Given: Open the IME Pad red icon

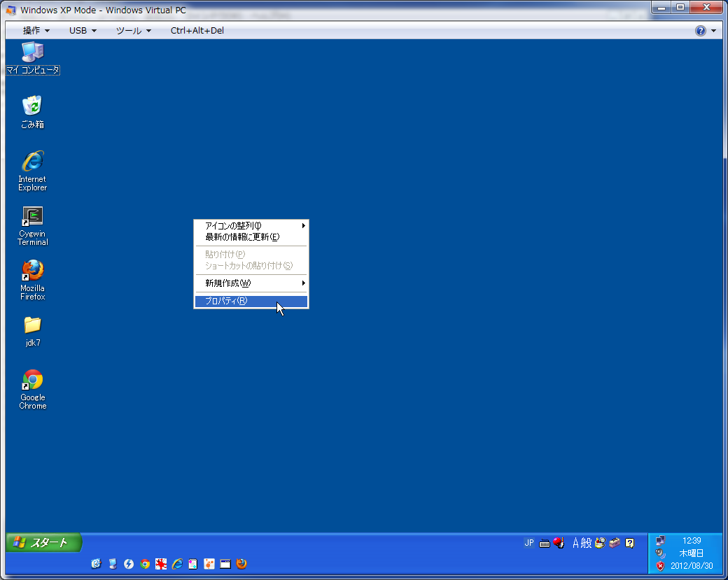Looking at the screenshot, I should point(559,543).
